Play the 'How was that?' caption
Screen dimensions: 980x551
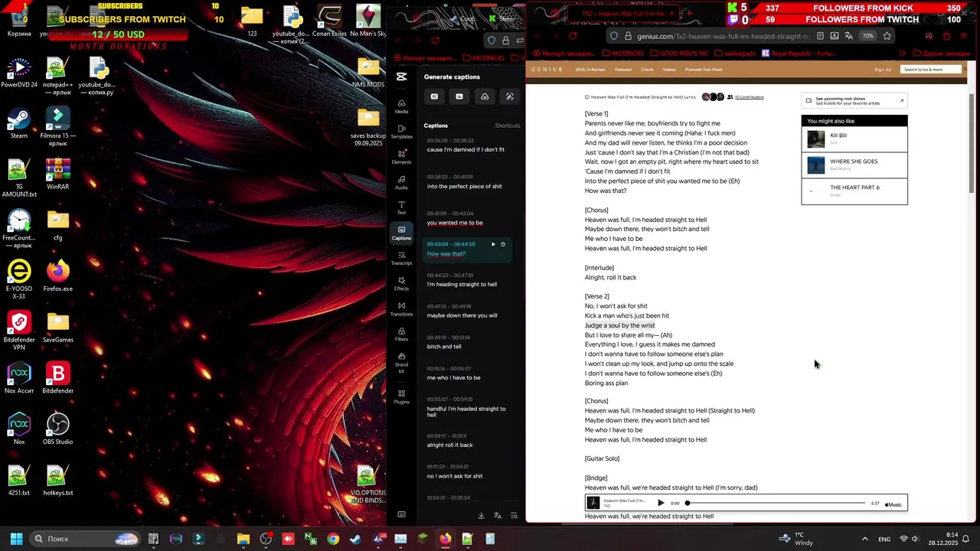point(493,244)
